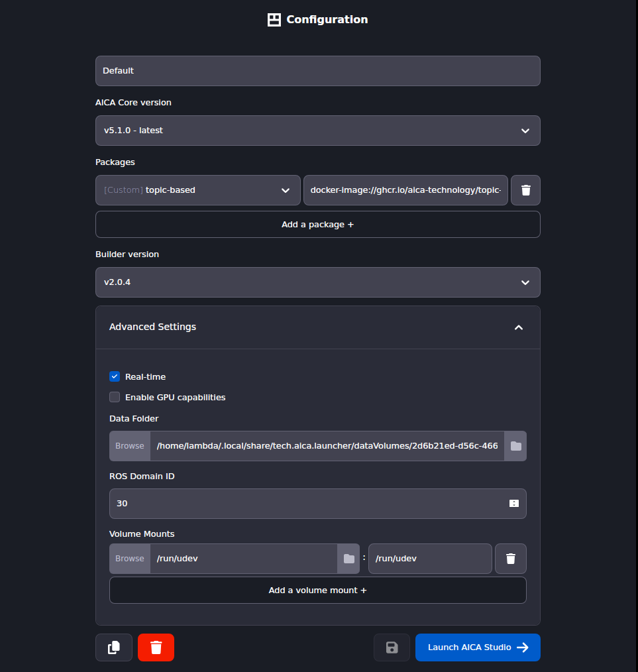Open the AICA Core version dropdown

(x=317, y=131)
